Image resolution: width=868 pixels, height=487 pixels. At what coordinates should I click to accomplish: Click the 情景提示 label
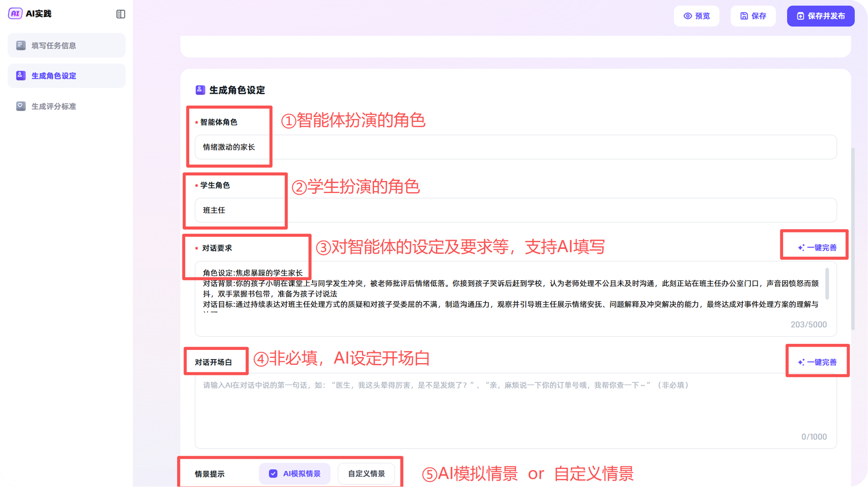pos(210,474)
